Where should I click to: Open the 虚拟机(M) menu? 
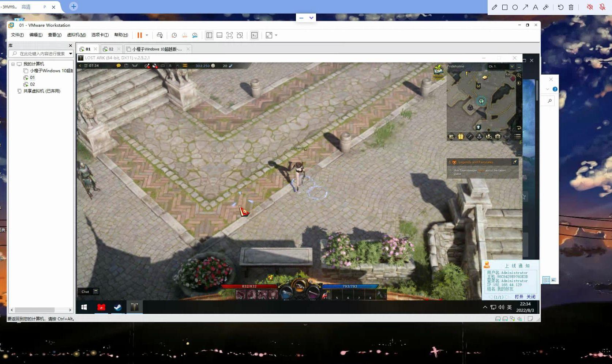(x=76, y=35)
